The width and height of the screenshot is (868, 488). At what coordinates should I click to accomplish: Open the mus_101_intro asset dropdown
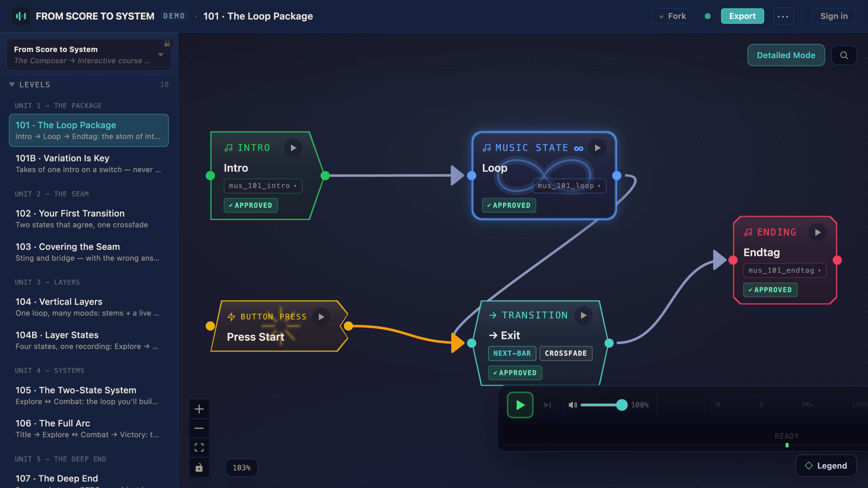(263, 186)
